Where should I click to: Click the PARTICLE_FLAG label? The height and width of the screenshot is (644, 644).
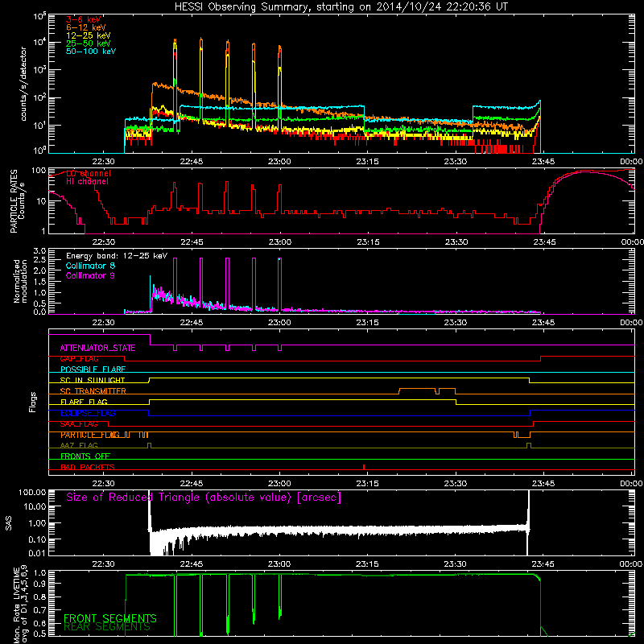tap(90, 435)
